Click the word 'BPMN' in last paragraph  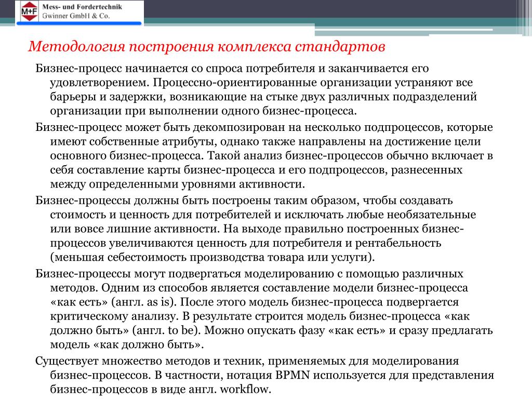(292, 375)
